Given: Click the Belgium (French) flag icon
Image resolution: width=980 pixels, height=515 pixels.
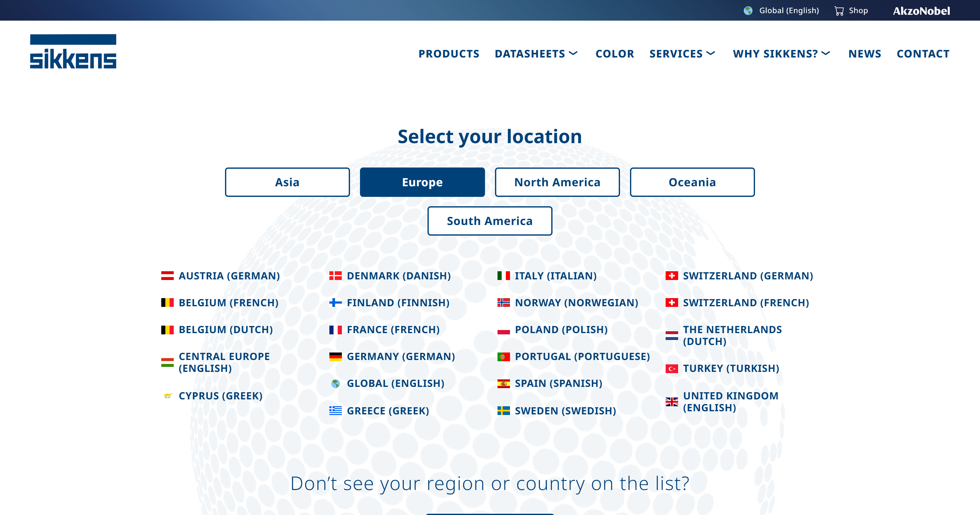Looking at the screenshot, I should pyautogui.click(x=167, y=303).
